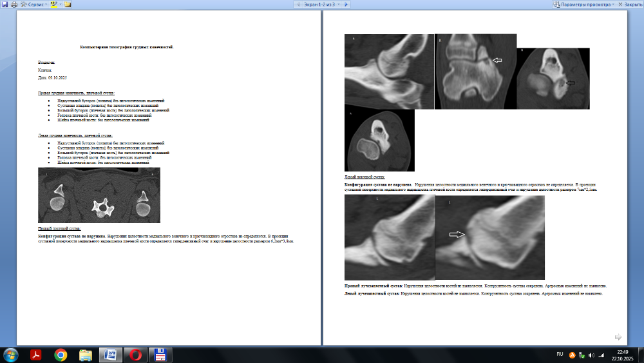644x363 pixels.
Task: Click the page-turn arrow at bottom right
Action: (x=618, y=337)
